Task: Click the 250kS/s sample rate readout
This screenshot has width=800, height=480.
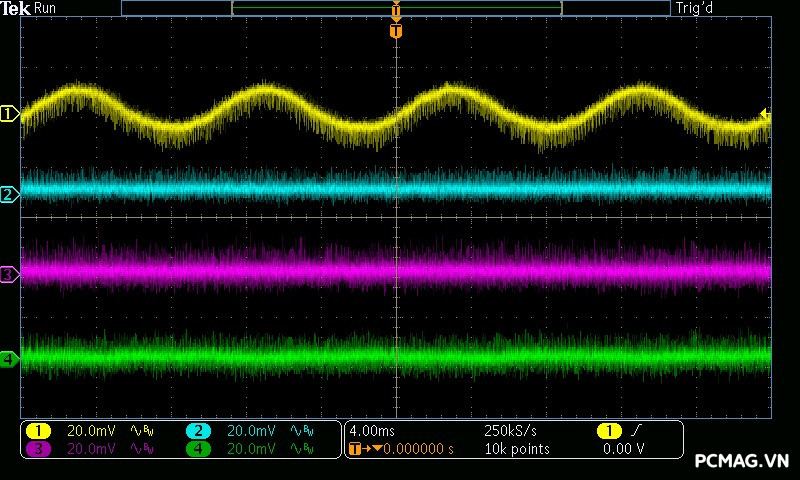Action: click(509, 431)
